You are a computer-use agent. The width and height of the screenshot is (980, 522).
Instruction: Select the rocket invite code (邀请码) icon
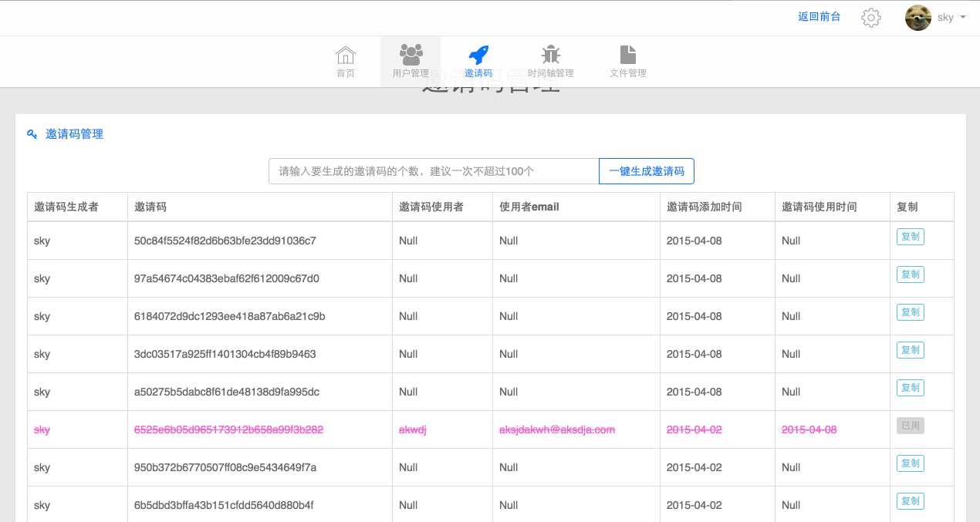(x=478, y=55)
